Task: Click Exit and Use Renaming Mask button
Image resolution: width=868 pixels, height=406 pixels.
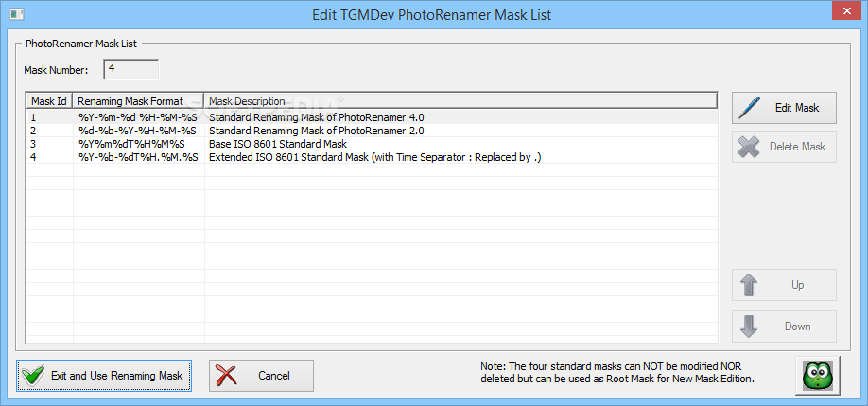Action: (104, 376)
